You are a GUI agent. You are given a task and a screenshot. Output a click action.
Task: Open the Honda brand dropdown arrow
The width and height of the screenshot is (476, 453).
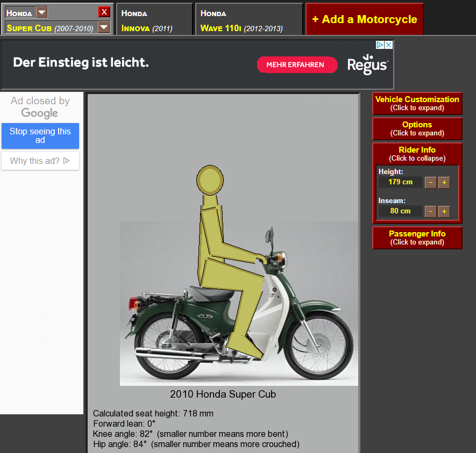coord(41,12)
